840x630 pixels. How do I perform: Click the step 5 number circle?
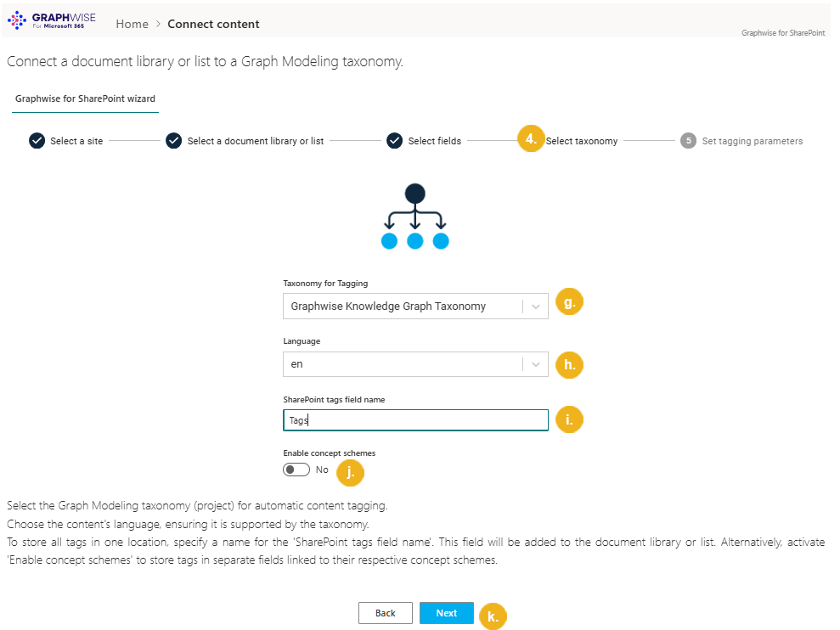click(689, 141)
